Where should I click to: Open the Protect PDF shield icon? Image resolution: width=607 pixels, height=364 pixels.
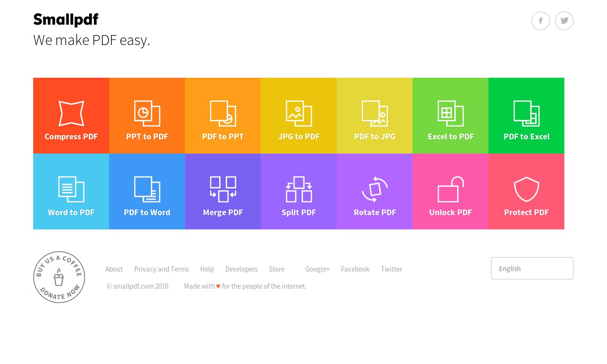coord(526,189)
